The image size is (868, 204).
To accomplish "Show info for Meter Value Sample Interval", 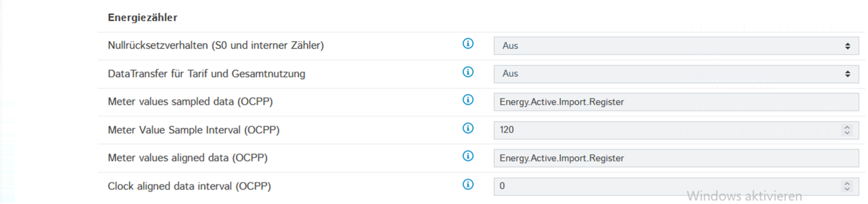I will coord(468,128).
